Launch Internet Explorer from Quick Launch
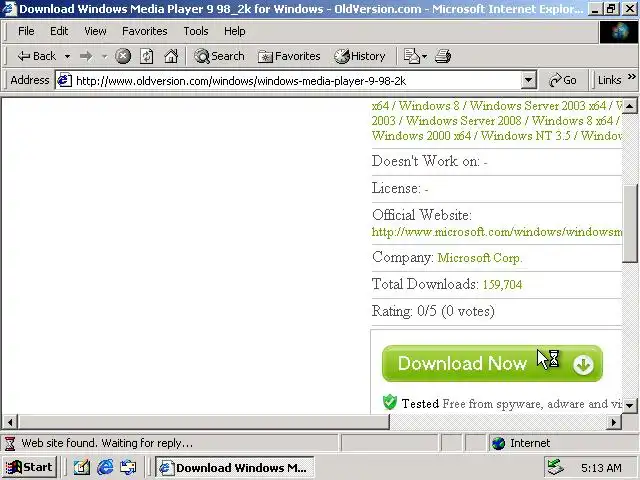This screenshot has height=480, width=640. coord(105,467)
